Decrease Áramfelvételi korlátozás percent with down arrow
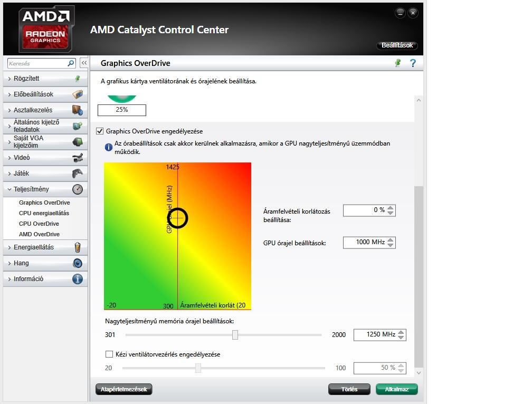The height and width of the screenshot is (404, 532). (391, 213)
